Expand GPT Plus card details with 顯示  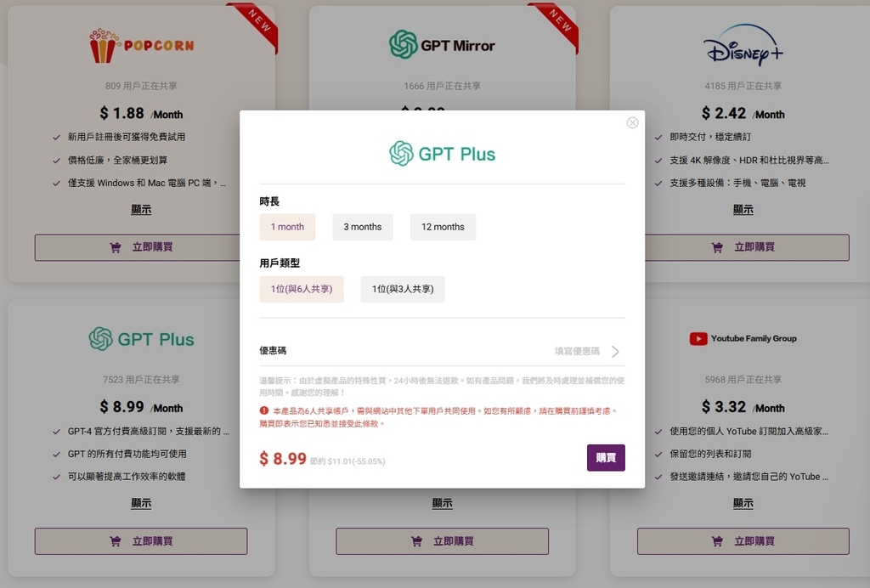142,503
